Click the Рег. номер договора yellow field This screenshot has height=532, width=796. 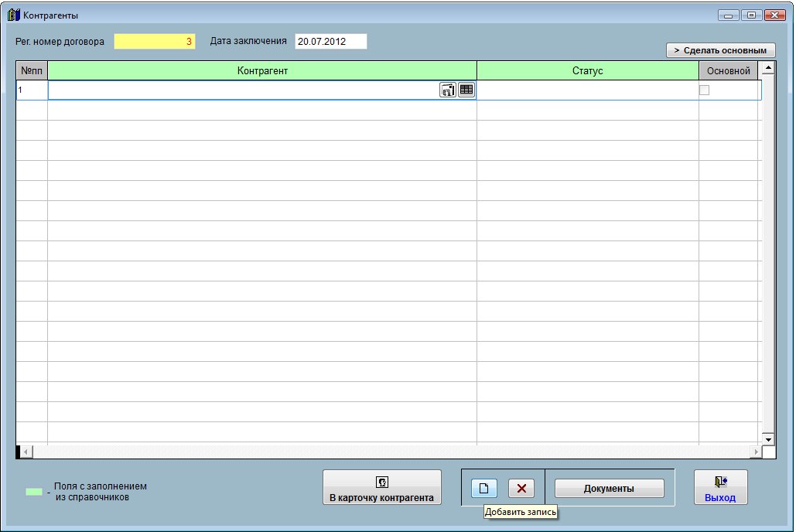pyautogui.click(x=155, y=41)
